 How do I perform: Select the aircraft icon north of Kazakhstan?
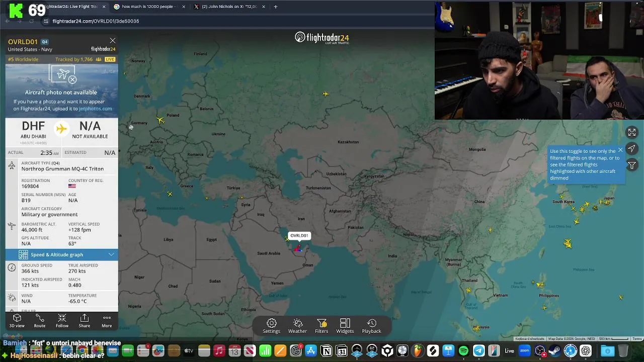(326, 94)
